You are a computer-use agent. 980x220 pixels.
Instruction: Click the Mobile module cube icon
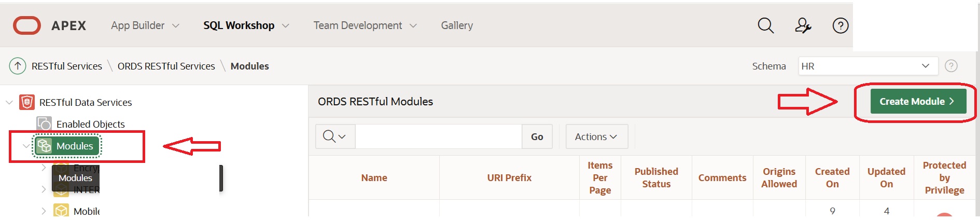click(x=61, y=210)
